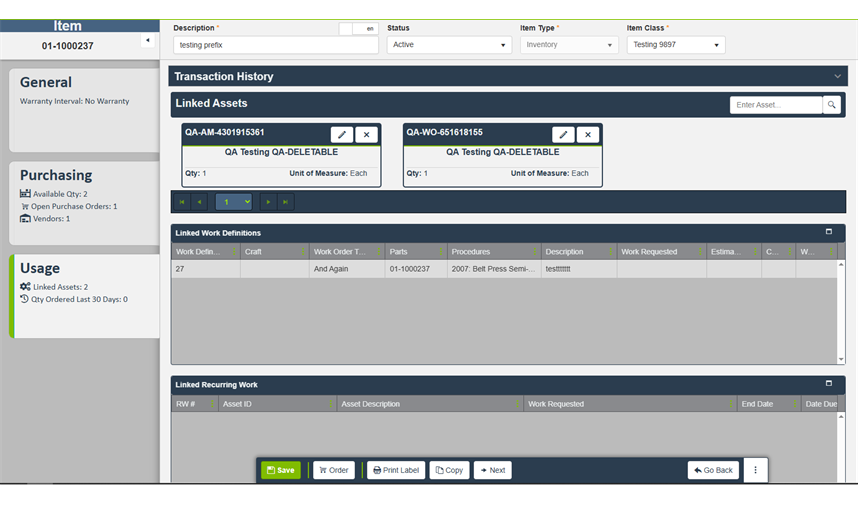Maximize the Linked Work Definitions grid
858x505 pixels.
(x=828, y=232)
